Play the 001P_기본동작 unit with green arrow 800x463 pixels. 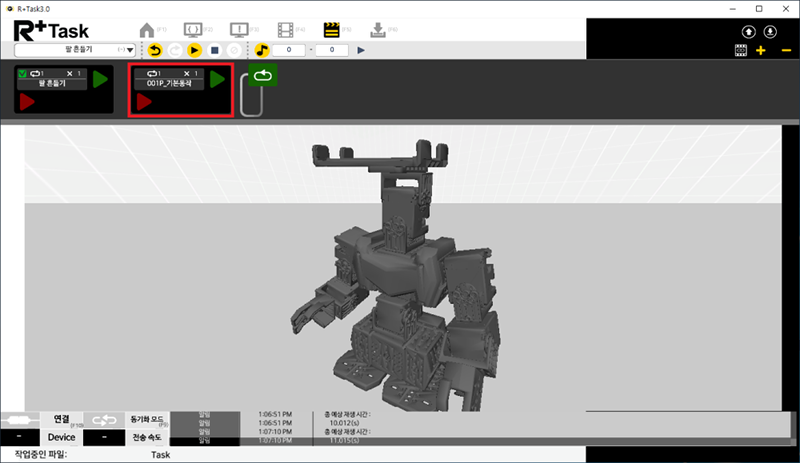[217, 79]
